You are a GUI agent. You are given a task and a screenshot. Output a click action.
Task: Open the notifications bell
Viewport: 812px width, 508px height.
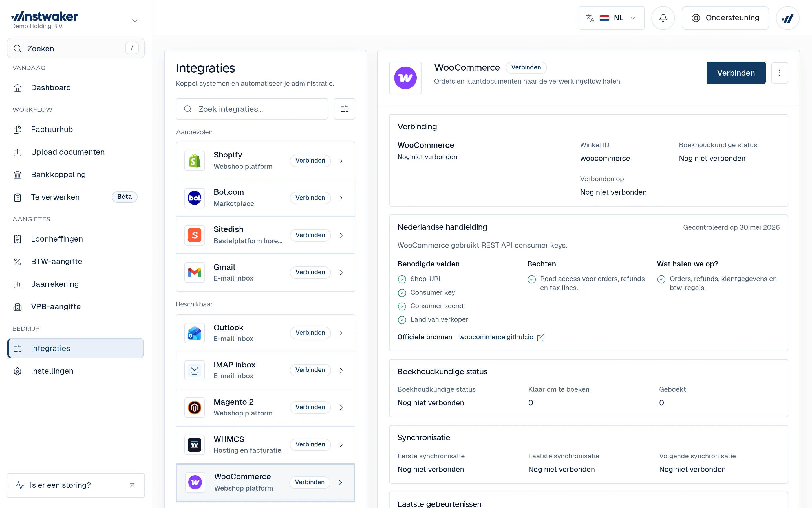pyautogui.click(x=663, y=18)
